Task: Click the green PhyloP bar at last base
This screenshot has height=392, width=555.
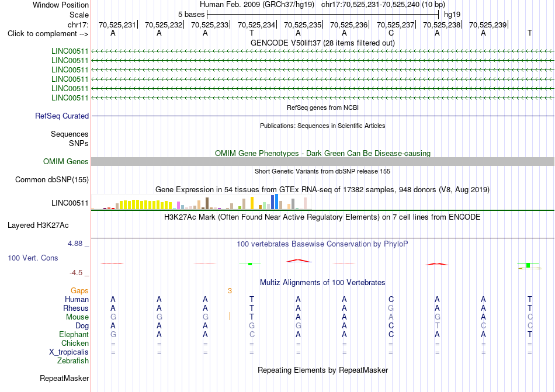Action: pos(528,265)
